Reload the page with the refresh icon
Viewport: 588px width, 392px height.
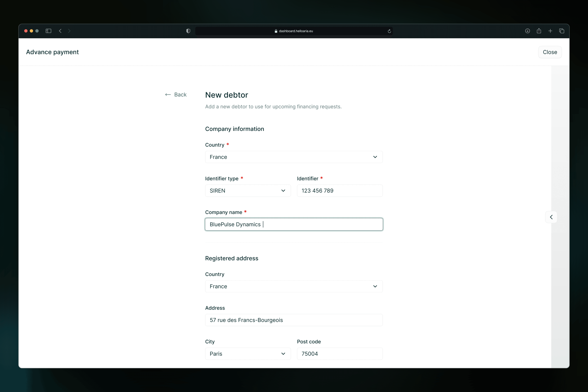point(389,31)
